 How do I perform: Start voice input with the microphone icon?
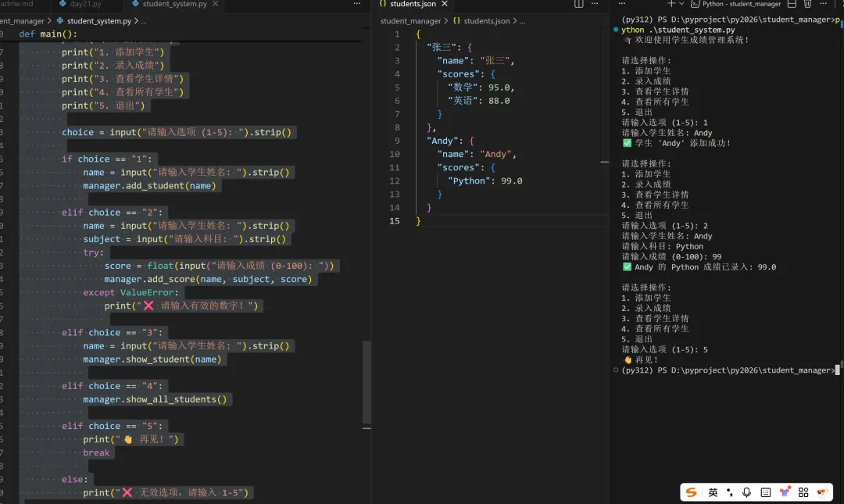click(x=746, y=492)
